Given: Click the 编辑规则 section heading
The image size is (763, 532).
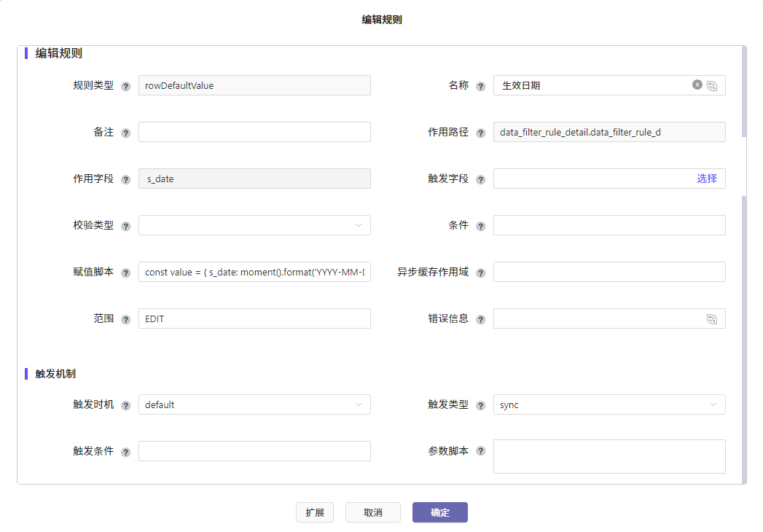Looking at the screenshot, I should [x=58, y=53].
